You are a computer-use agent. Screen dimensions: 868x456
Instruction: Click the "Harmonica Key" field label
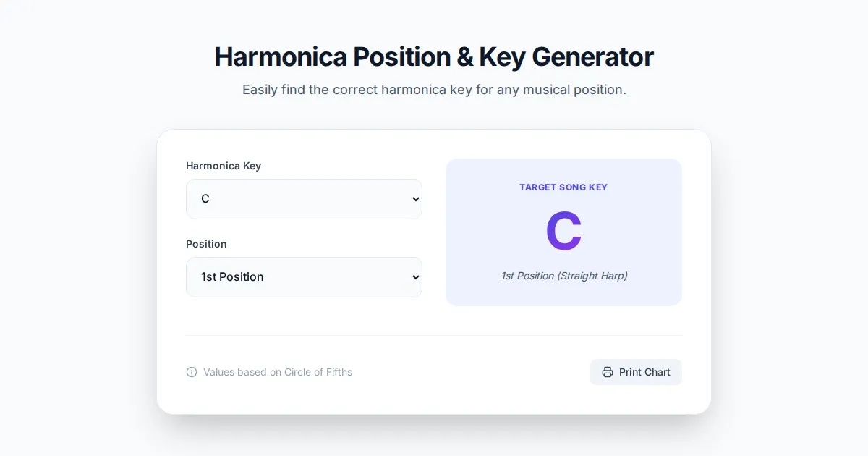[224, 166]
